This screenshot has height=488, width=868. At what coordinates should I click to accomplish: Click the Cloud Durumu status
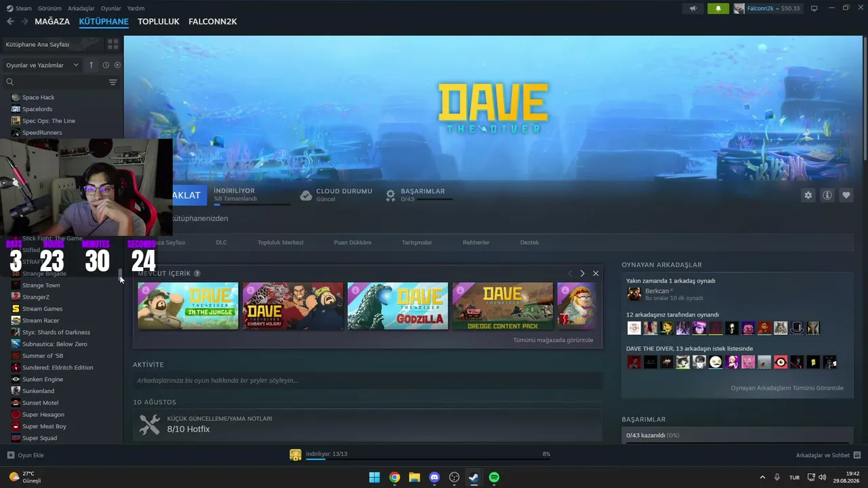[336, 195]
